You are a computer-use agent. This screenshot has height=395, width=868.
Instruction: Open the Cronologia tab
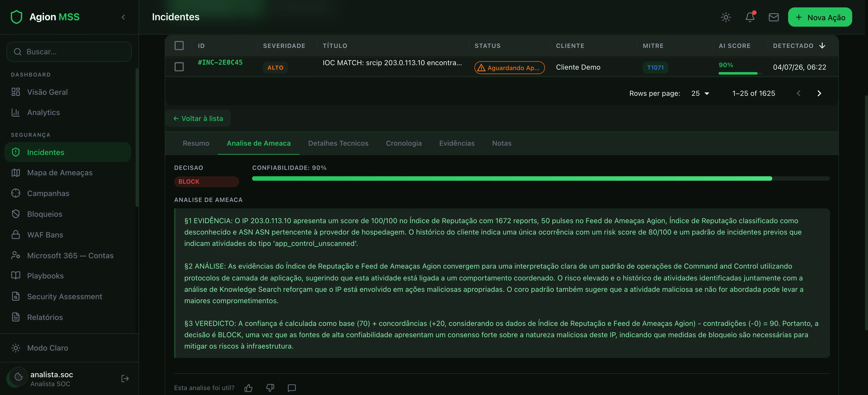coord(404,143)
